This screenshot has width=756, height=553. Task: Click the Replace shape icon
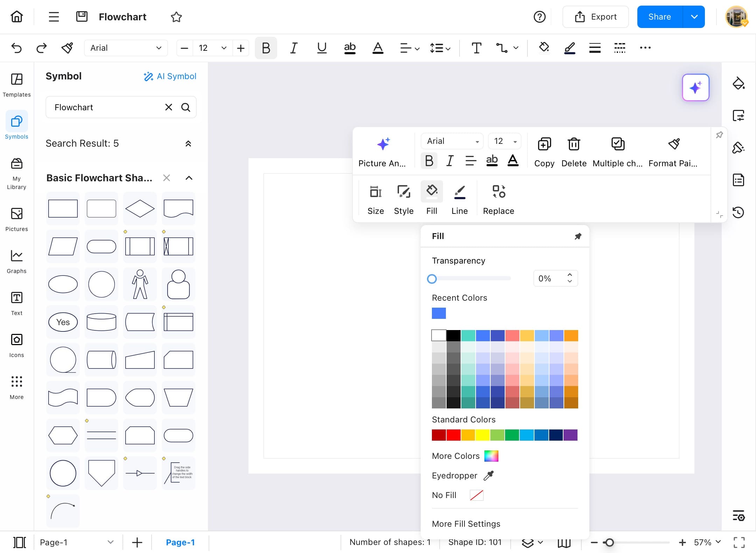click(x=498, y=192)
